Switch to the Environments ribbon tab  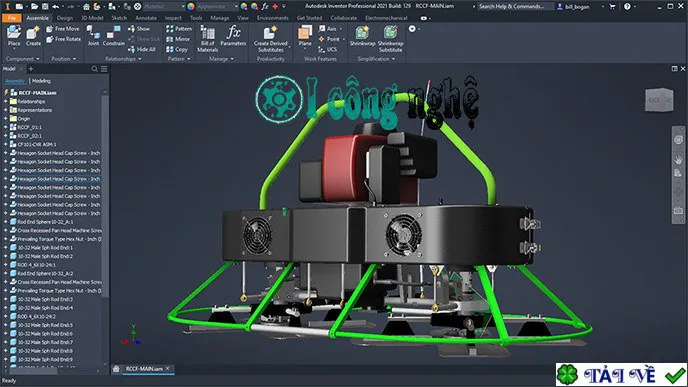[272, 18]
